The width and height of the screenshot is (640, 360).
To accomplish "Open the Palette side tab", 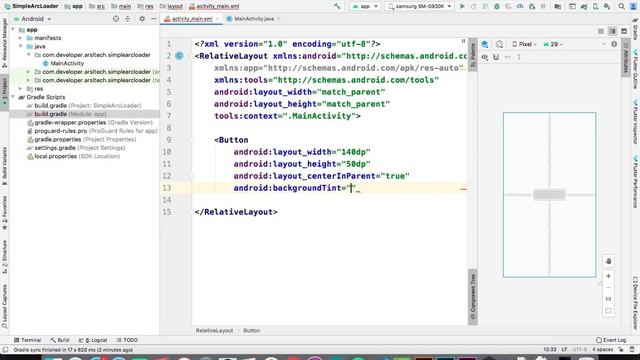I will 473,56.
